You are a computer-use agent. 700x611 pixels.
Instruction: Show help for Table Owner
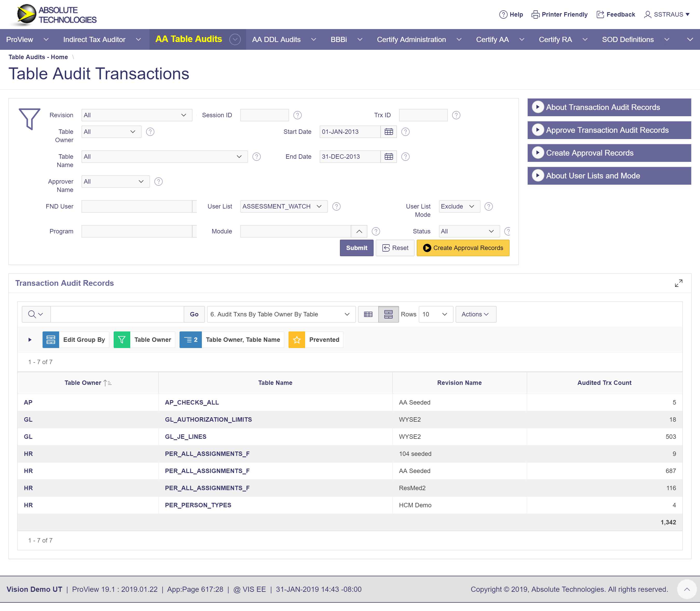150,131
